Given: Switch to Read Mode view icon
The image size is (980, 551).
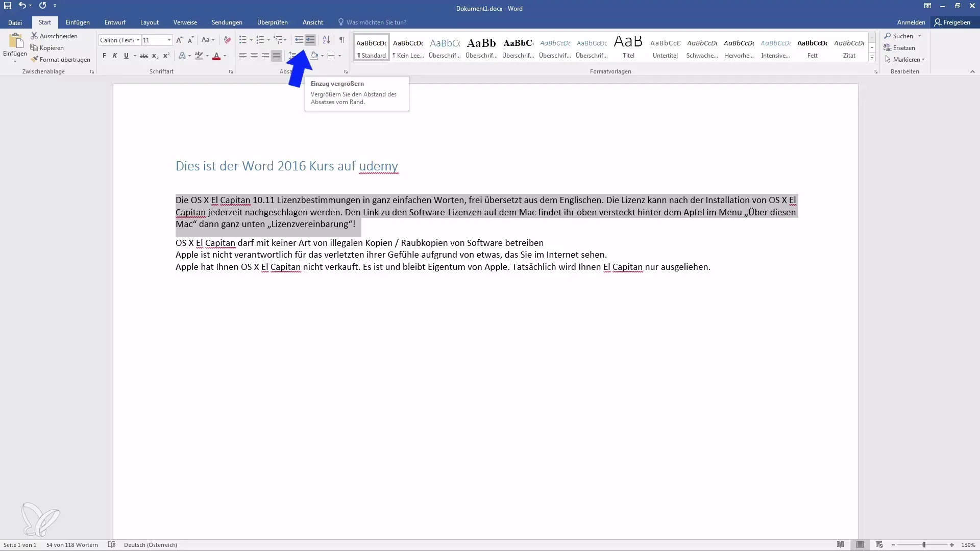Looking at the screenshot, I should [840, 545].
